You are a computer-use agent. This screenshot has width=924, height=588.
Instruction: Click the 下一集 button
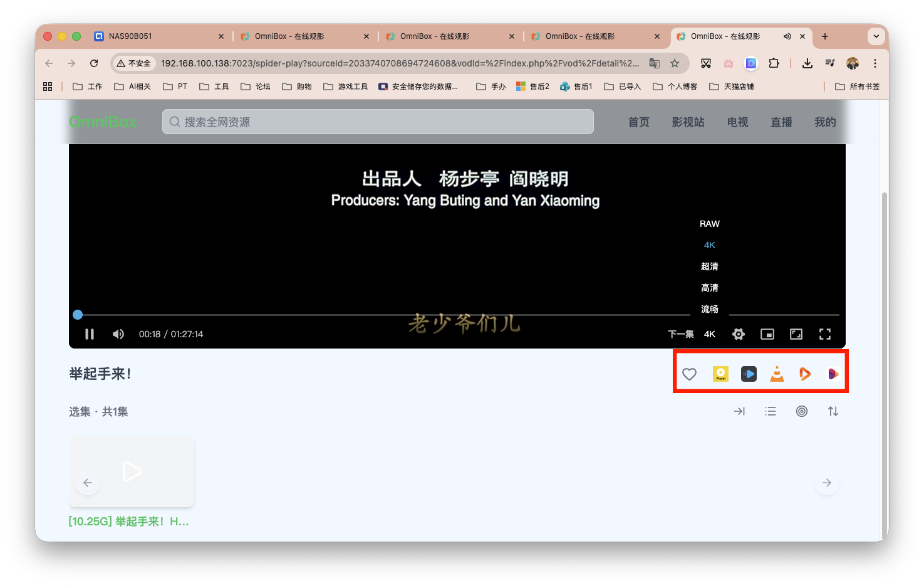680,333
